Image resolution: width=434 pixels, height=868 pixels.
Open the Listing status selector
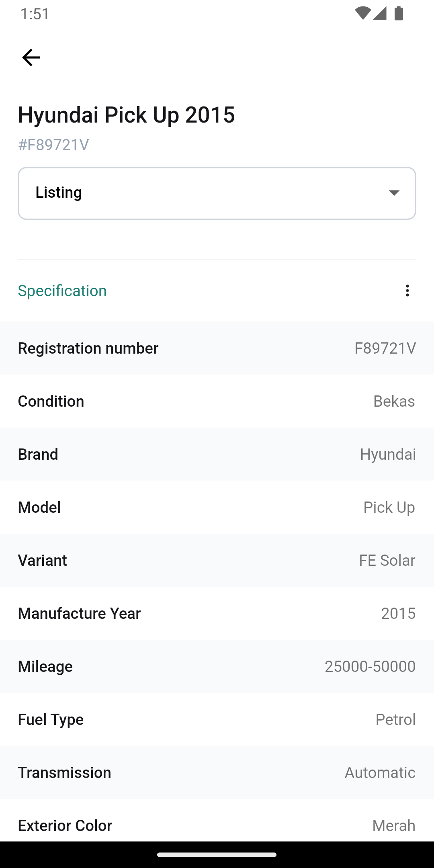[x=217, y=193]
